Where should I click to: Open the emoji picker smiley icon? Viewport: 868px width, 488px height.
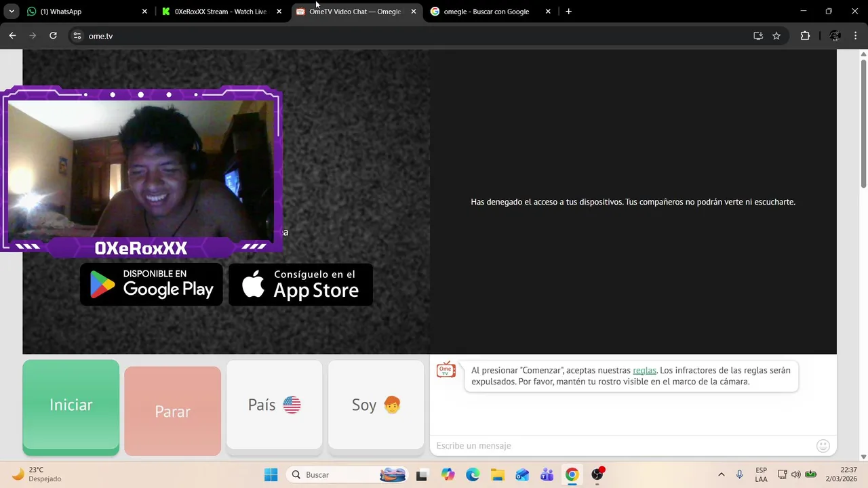click(x=823, y=445)
